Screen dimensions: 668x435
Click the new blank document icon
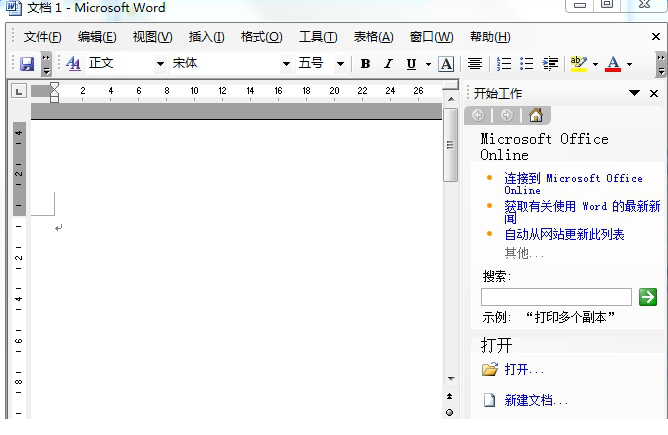(489, 400)
